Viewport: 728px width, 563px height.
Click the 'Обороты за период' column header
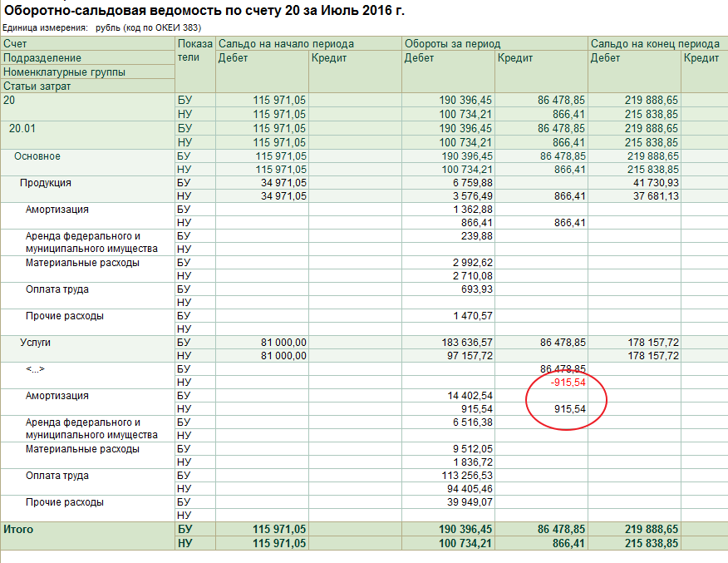click(453, 44)
